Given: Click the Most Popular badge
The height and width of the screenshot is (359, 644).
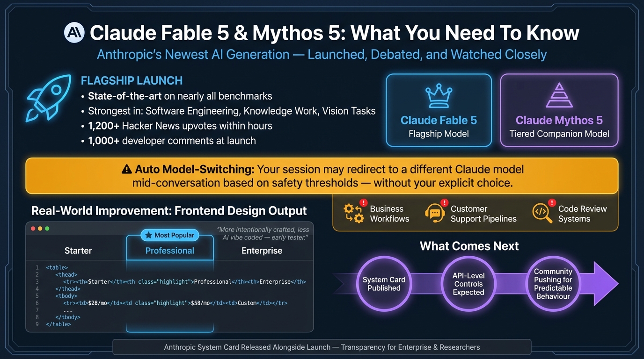Looking at the screenshot, I should tap(170, 235).
